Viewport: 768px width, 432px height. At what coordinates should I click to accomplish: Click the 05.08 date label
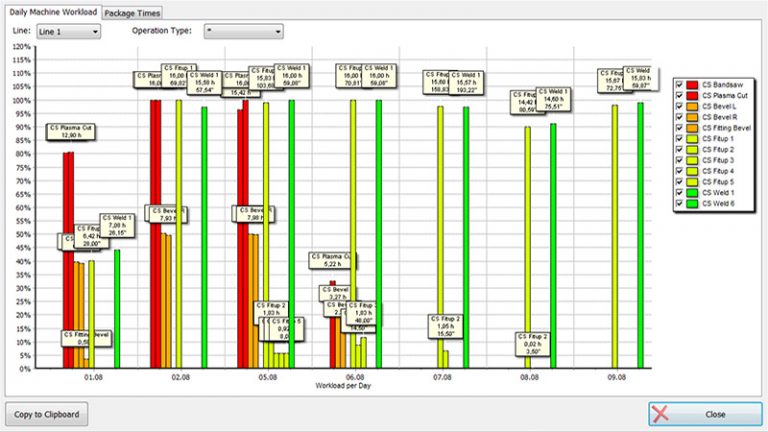[267, 377]
